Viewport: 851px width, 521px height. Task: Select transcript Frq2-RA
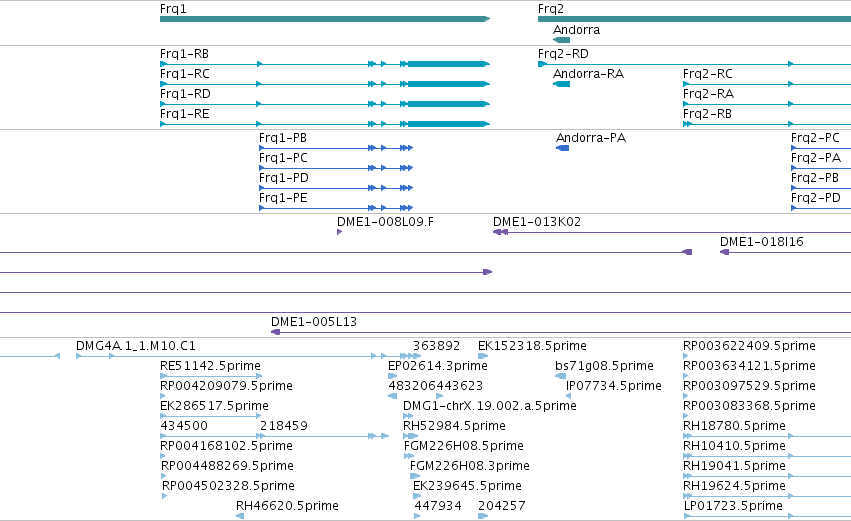point(708,94)
